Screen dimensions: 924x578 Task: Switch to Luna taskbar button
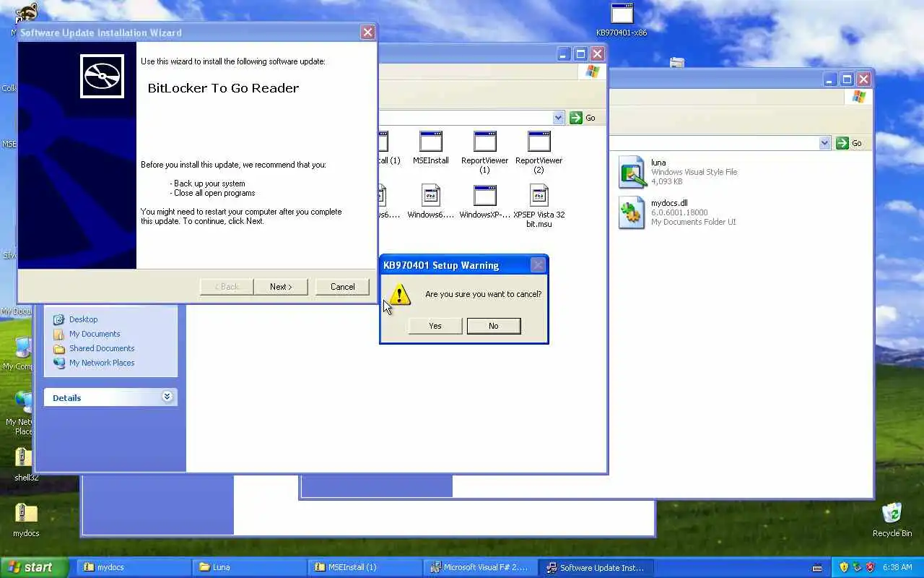tap(249, 567)
